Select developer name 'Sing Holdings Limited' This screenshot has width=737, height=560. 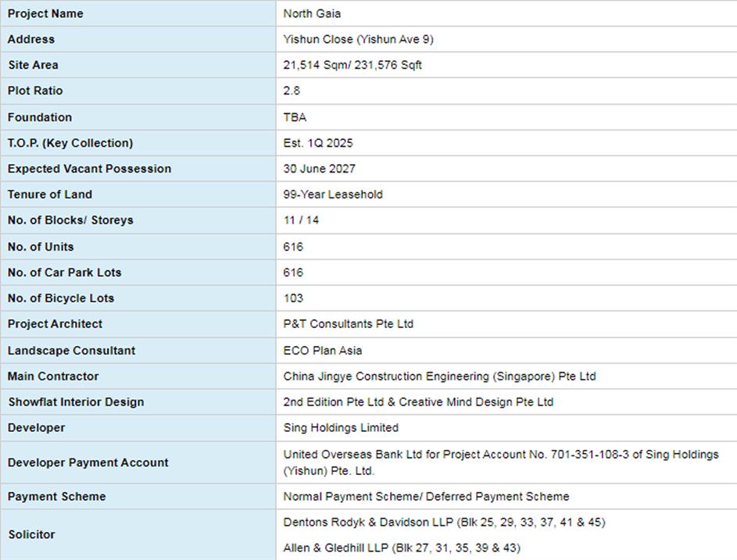(341, 428)
